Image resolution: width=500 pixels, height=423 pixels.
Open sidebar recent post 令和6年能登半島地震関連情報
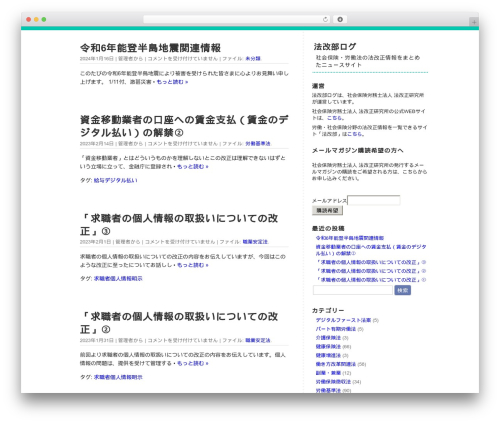tap(350, 238)
